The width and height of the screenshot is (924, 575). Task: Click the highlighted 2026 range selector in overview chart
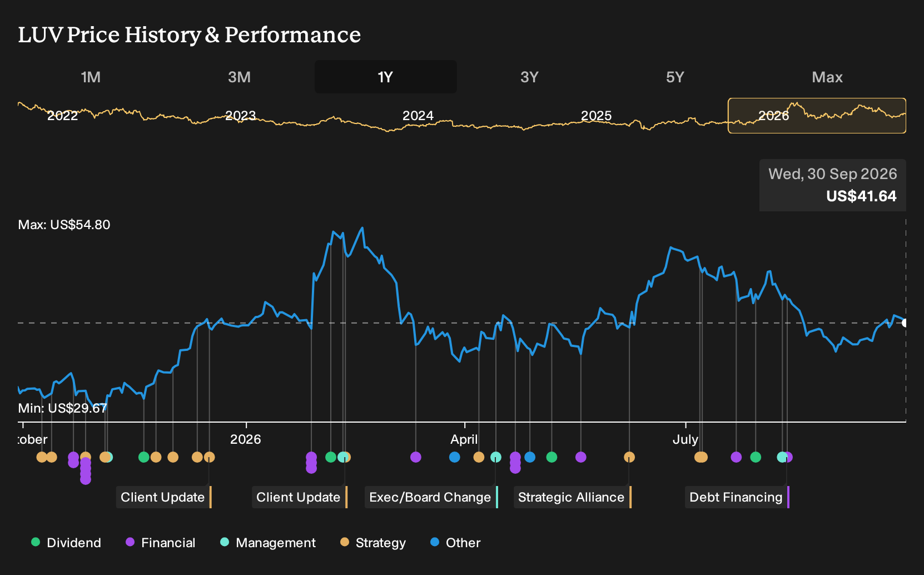pos(817,116)
